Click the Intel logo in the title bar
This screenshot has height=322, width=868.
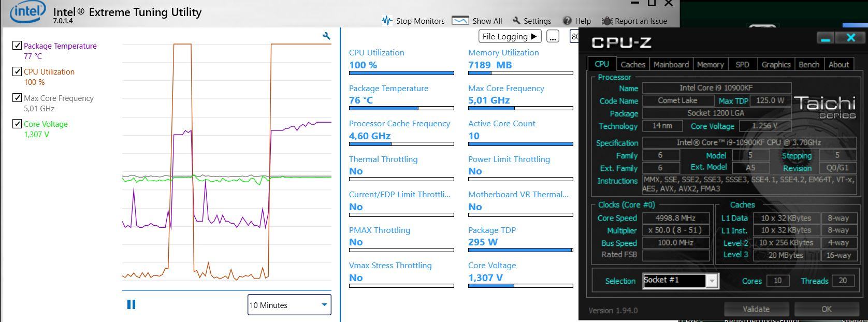coord(28,12)
